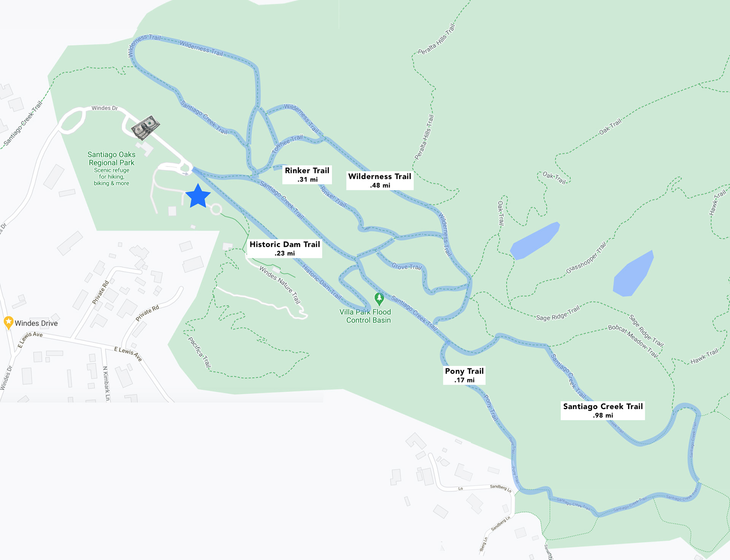The height and width of the screenshot is (560, 730).
Task: Click the Pony Trail .17 mi label
Action: pyautogui.click(x=464, y=375)
